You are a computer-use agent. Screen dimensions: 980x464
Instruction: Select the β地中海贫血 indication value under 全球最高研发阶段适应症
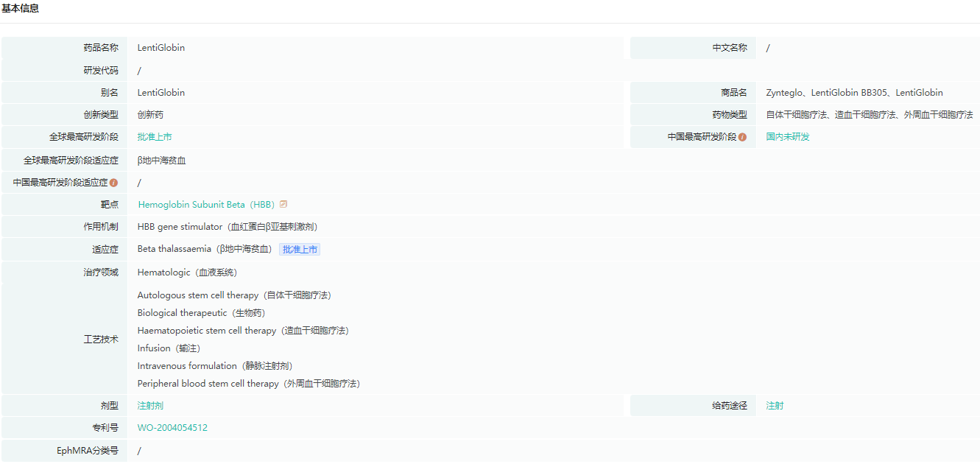pos(161,161)
